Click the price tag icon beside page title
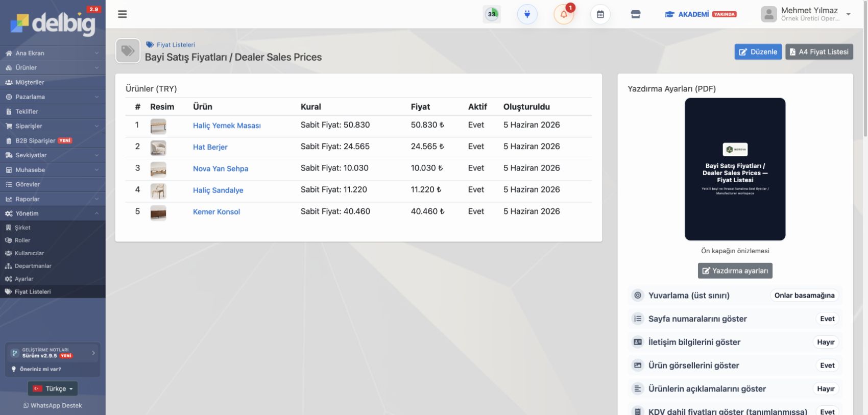868x415 pixels. [x=128, y=51]
